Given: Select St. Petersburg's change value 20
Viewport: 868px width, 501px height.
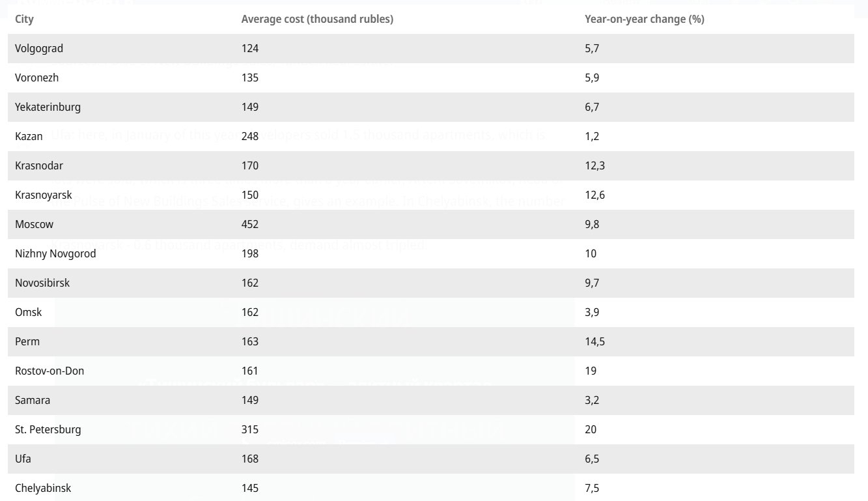Looking at the screenshot, I should [591, 429].
